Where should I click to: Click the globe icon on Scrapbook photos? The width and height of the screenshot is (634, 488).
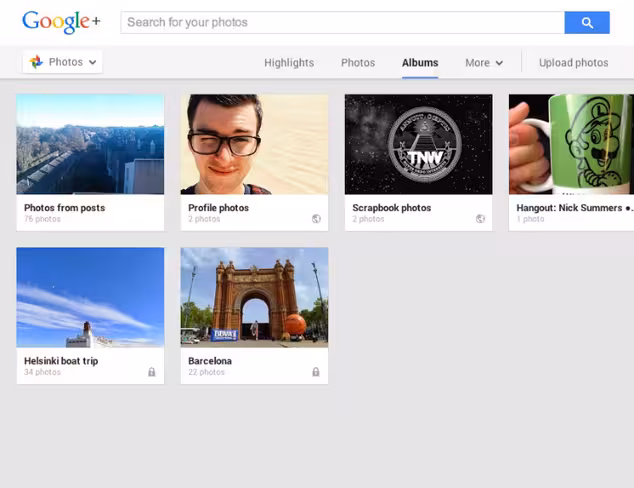pos(480,219)
